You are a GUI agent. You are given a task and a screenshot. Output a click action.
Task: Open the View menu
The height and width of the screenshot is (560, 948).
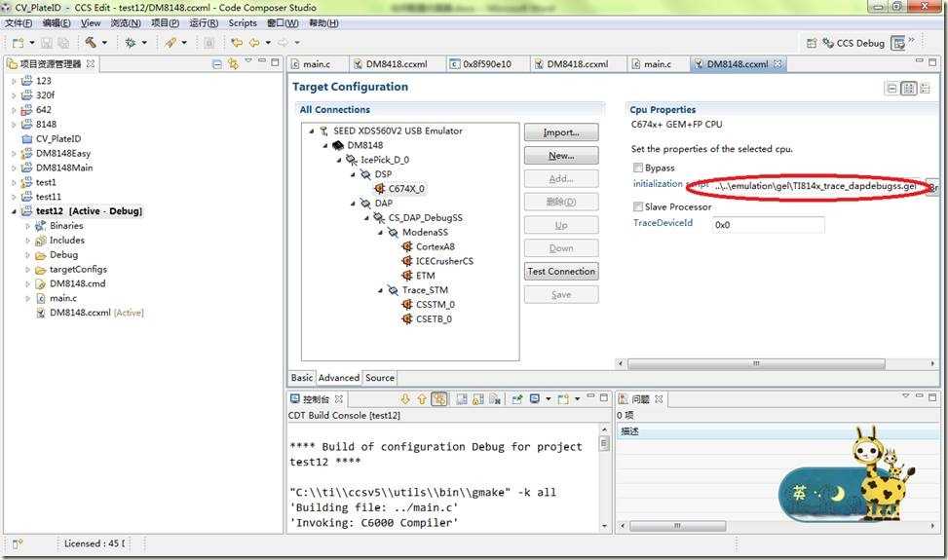[x=91, y=23]
